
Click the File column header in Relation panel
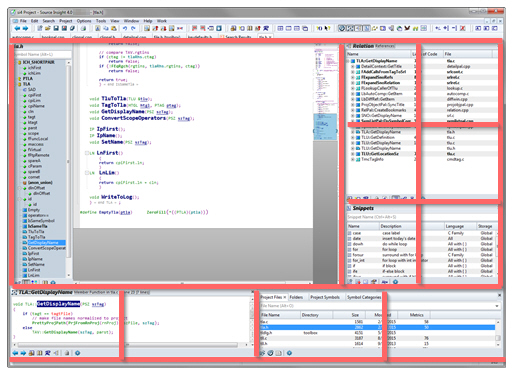[x=467, y=54]
